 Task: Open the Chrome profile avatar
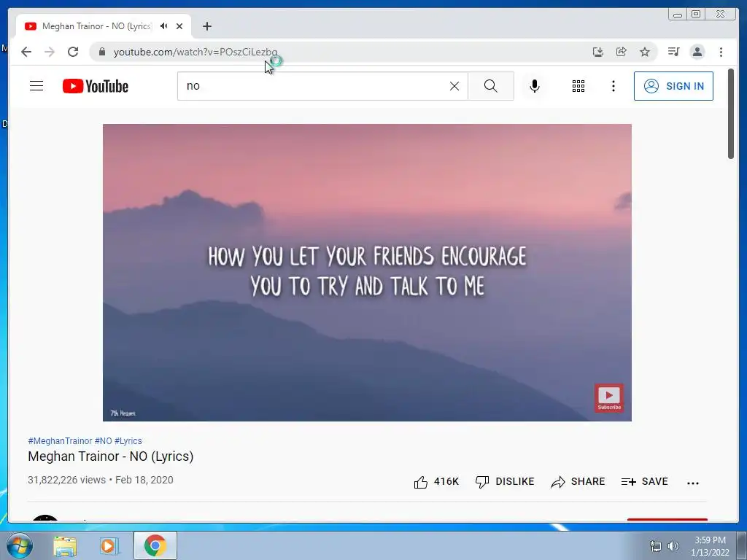click(x=697, y=52)
